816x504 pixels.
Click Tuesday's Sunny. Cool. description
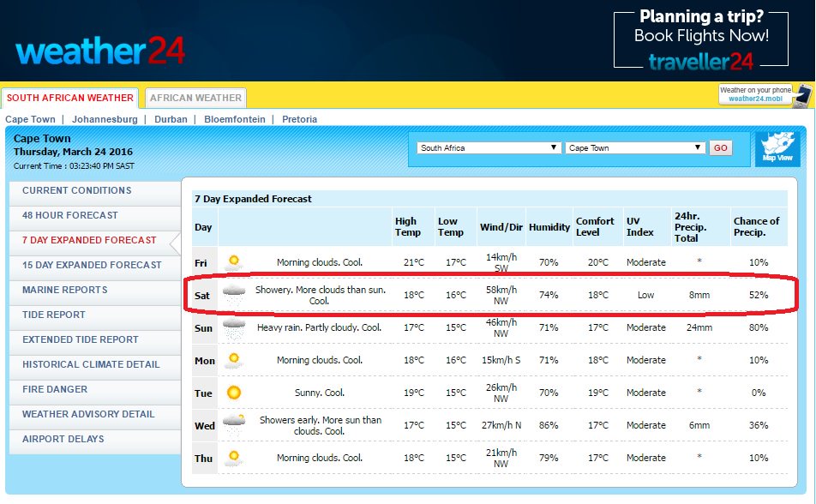pyautogui.click(x=320, y=393)
